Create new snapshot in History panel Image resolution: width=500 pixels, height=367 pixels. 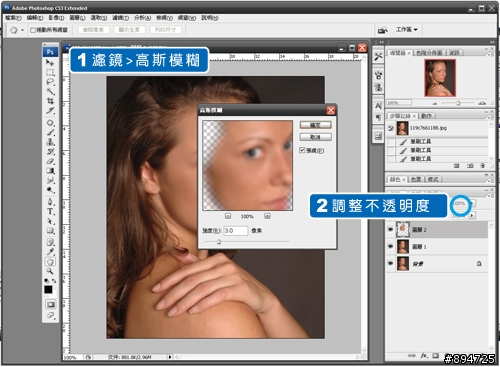click(470, 166)
